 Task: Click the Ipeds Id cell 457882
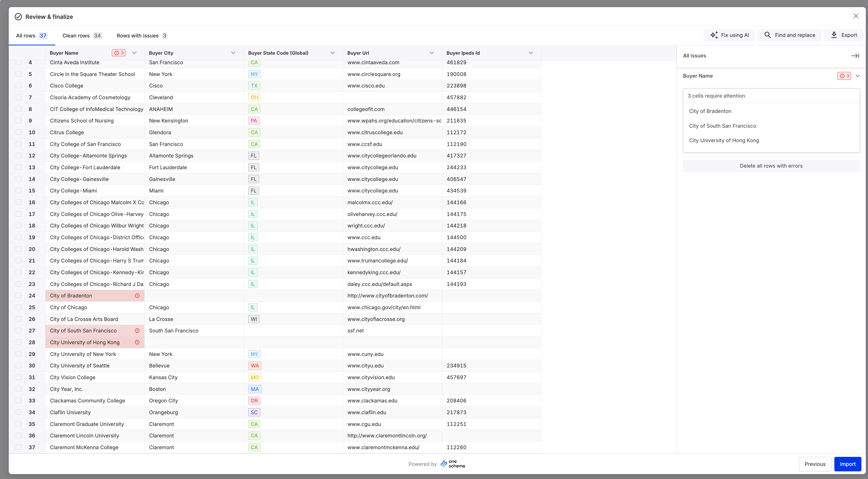coord(492,97)
